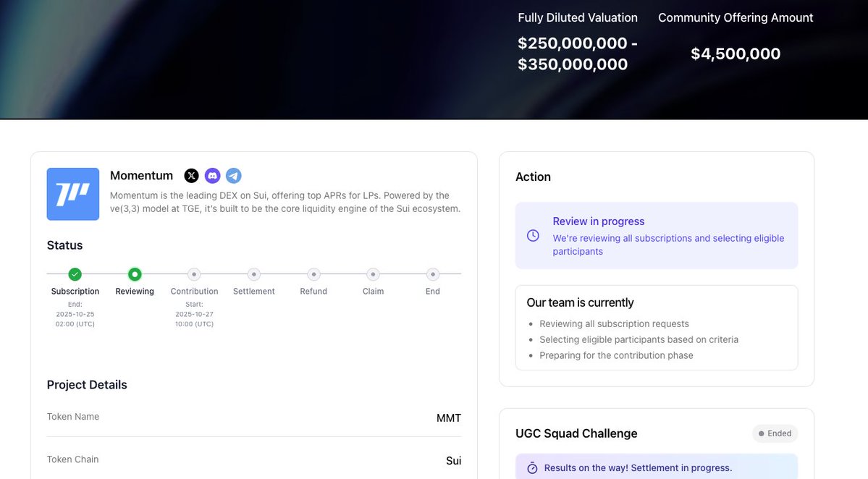Open Momentum's Discord server icon
868x479 pixels.
212,176
